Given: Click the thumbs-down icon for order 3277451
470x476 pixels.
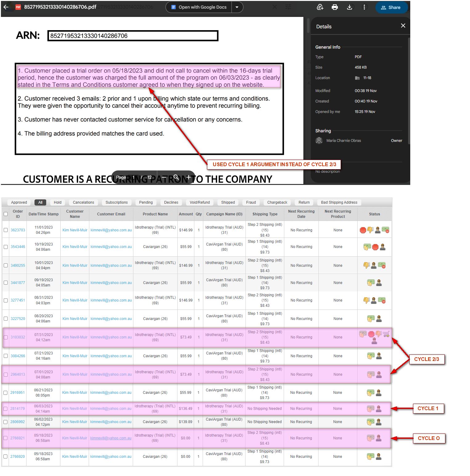Looking at the screenshot, I should (x=367, y=300).
